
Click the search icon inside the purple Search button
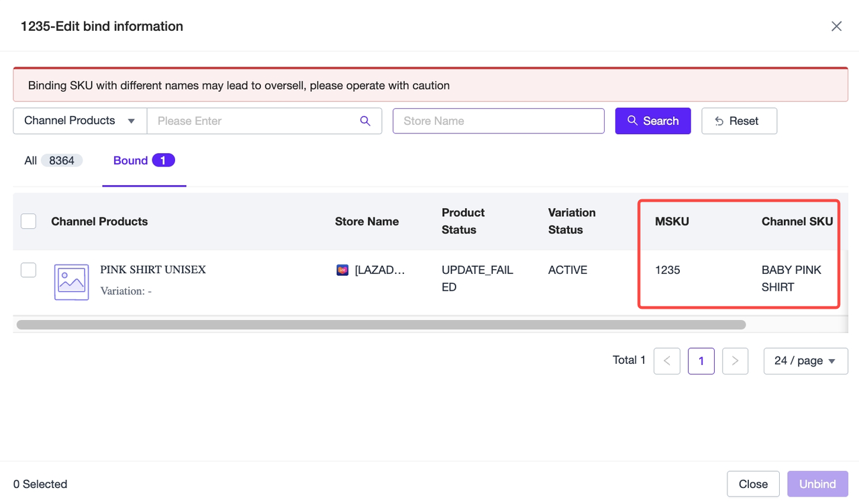(631, 121)
